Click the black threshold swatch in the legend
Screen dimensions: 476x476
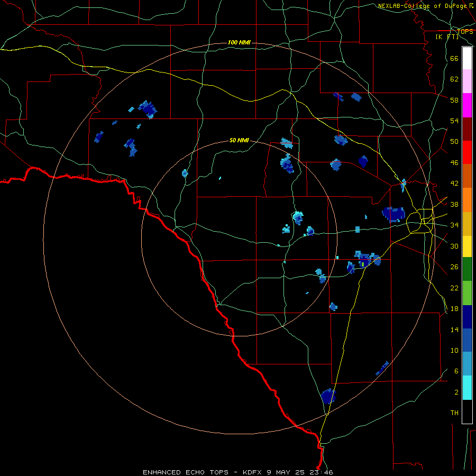point(467,411)
